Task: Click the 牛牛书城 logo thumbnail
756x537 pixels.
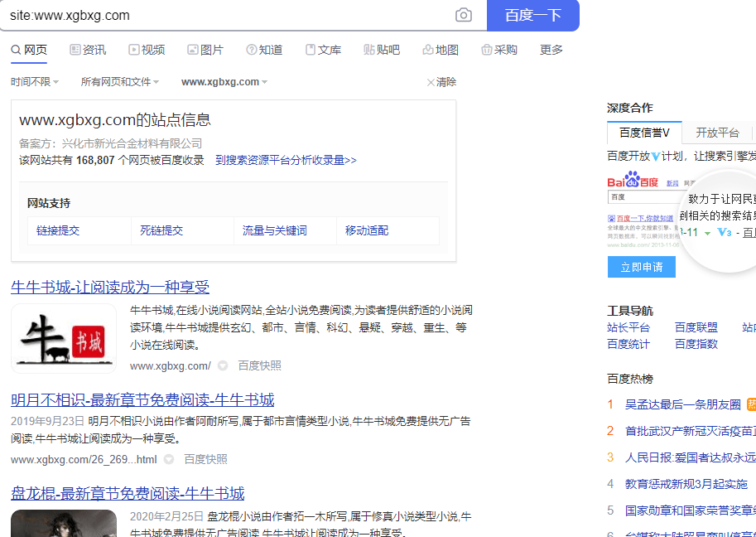Action: pos(64,338)
